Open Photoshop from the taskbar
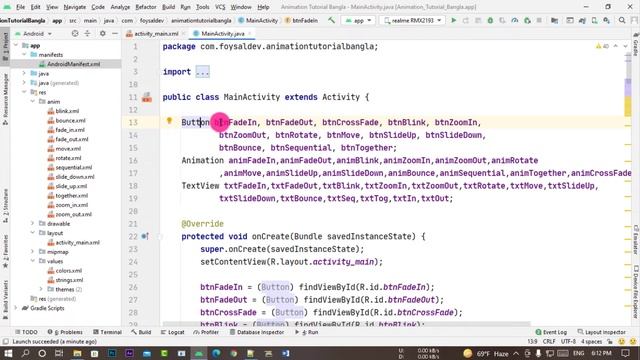Viewport: 640px width, 360px height. pos(112,353)
